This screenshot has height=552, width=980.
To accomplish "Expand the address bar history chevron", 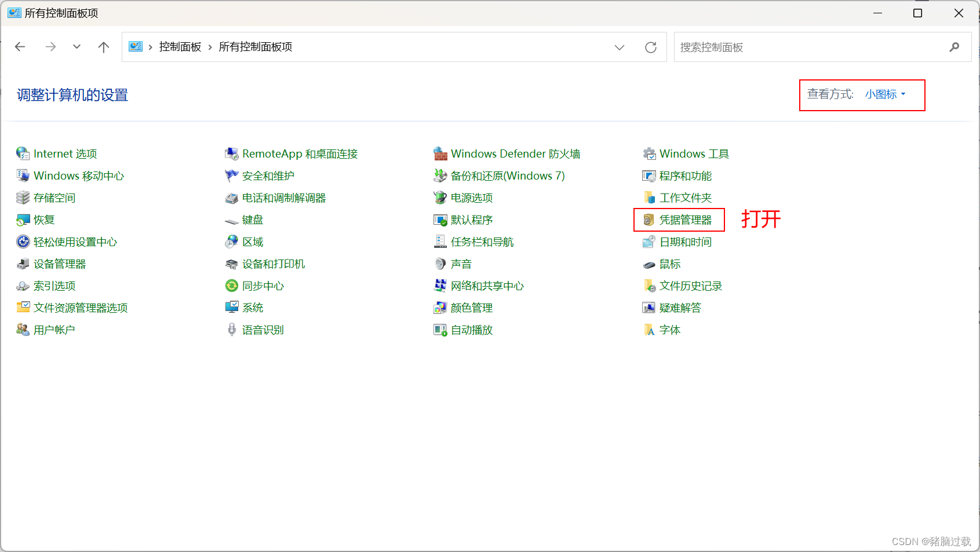I will [x=620, y=47].
